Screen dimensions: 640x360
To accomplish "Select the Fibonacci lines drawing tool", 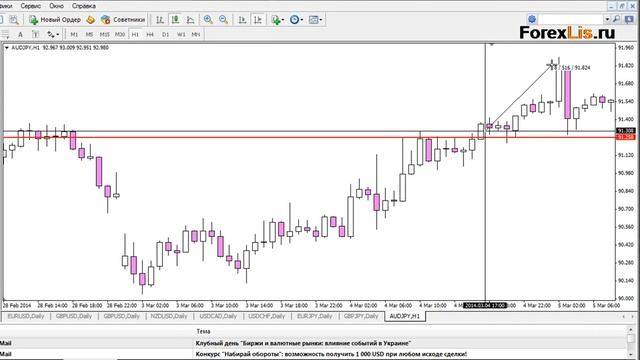I will tap(5, 35).
